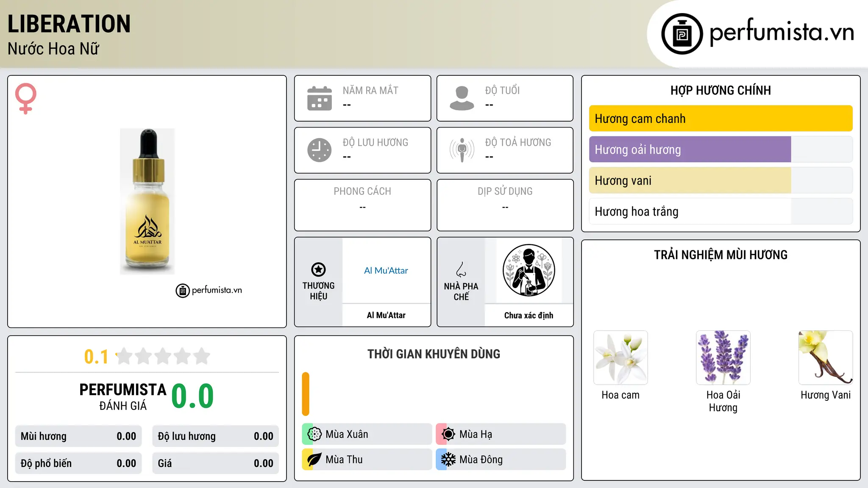The width and height of the screenshot is (868, 488).
Task: Click the clock icon for Độ lưu hương
Action: tap(320, 150)
